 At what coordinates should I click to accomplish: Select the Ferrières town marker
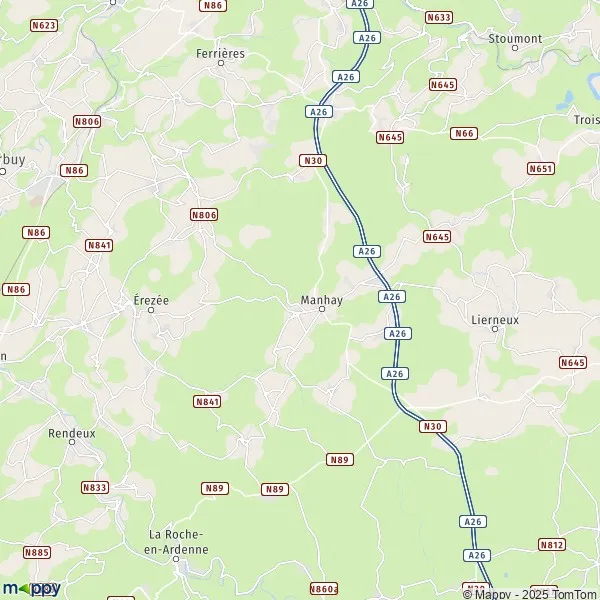pos(221,63)
